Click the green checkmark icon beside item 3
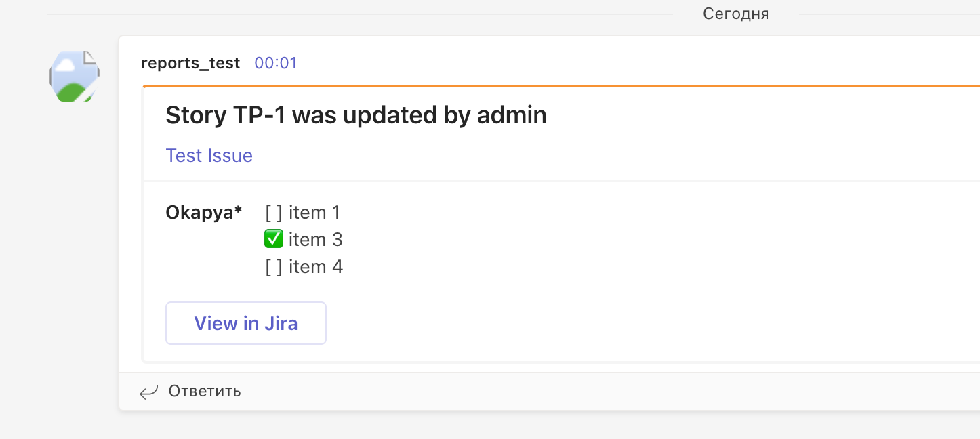 pos(274,238)
